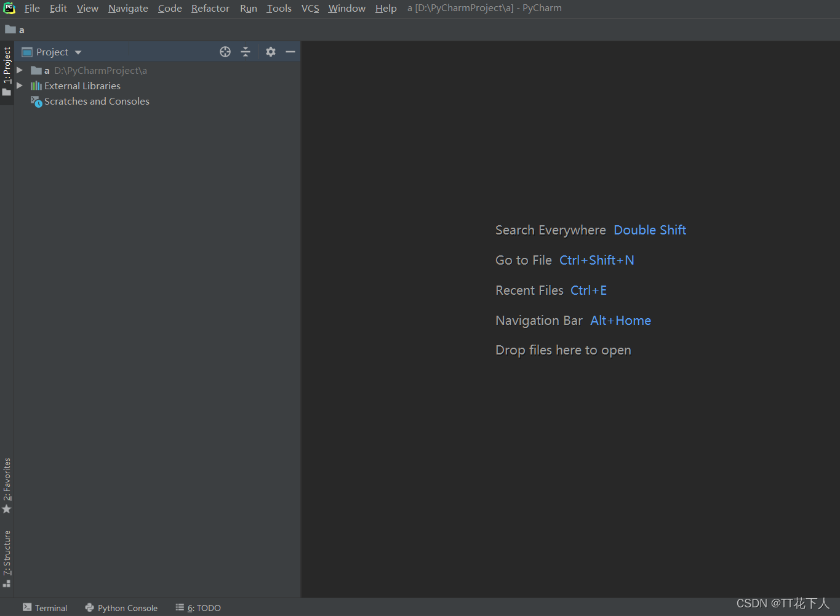Image resolution: width=840 pixels, height=616 pixels.
Task: Expand the External Libraries node
Action: point(20,86)
